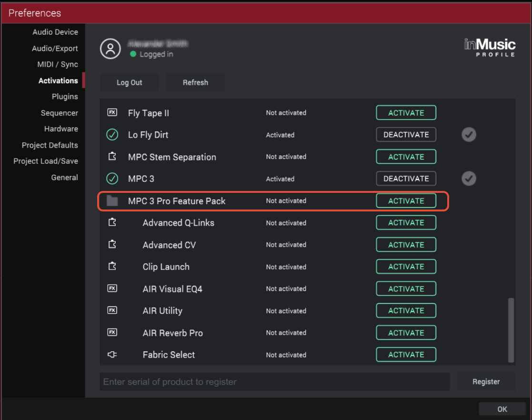Click the inMusic Profile logo
532x420 pixels.
coord(490,48)
